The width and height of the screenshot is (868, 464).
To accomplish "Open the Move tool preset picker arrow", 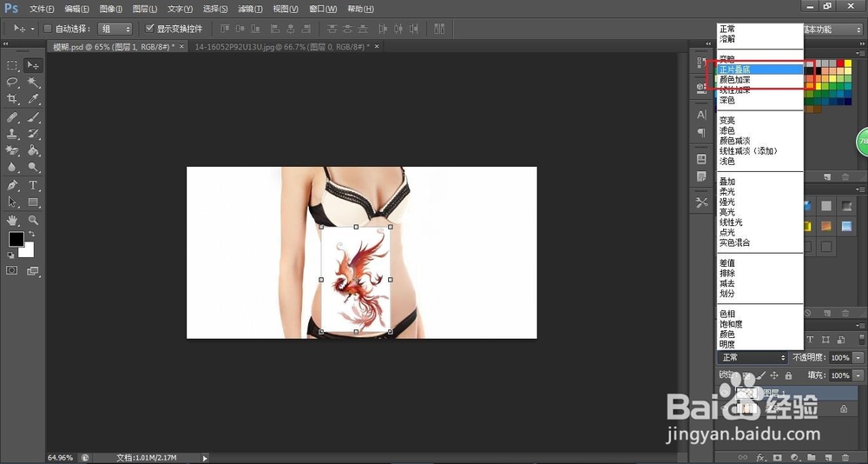I will [x=33, y=29].
